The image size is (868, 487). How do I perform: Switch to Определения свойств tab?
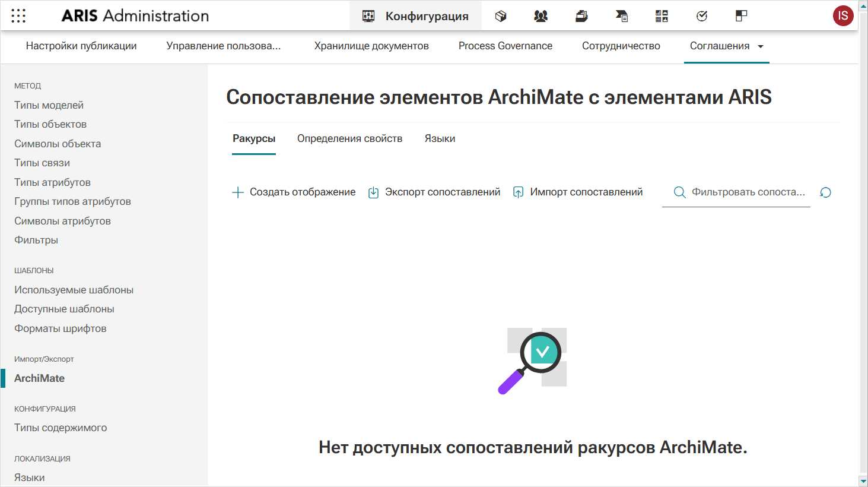pyautogui.click(x=350, y=139)
